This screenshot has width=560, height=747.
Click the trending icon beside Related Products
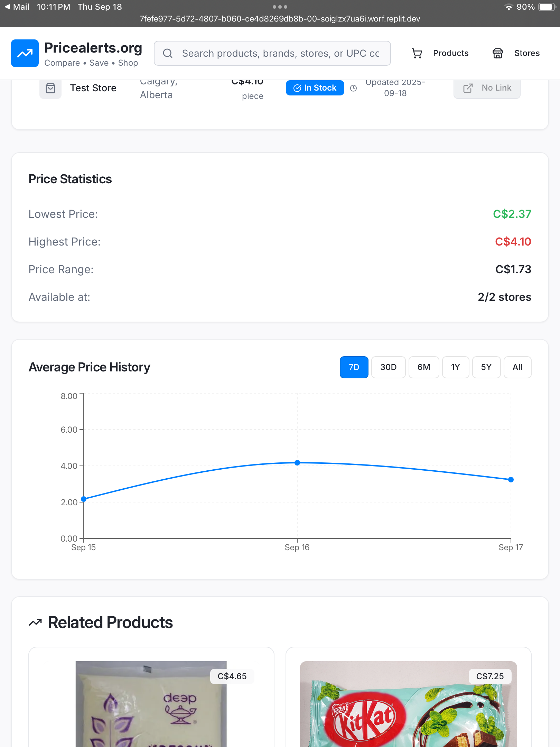click(x=35, y=622)
